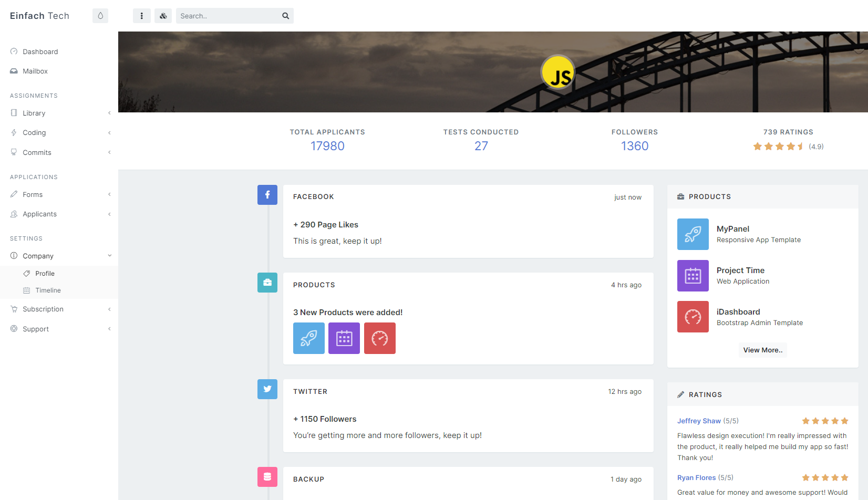Click the Subscription basket icon
868x500 pixels.
tap(14, 309)
